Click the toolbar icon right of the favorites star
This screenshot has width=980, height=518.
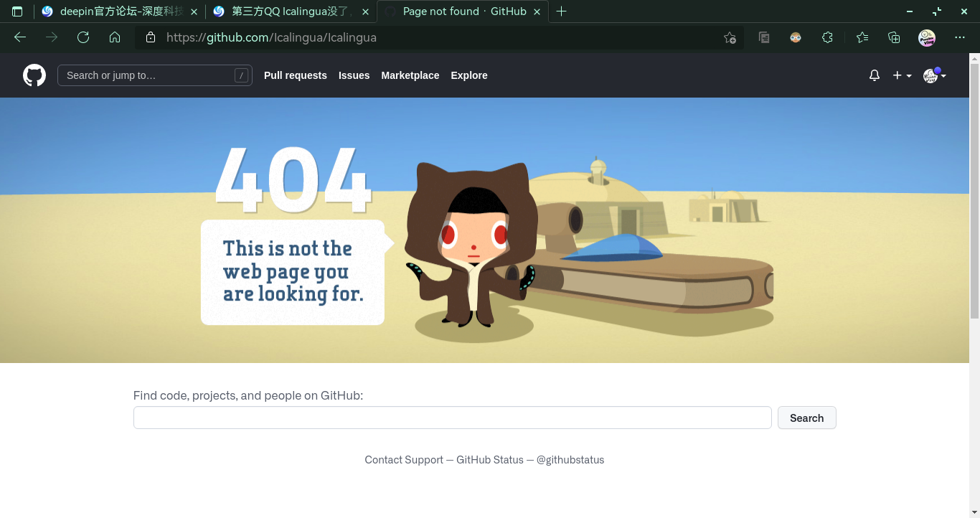(764, 37)
